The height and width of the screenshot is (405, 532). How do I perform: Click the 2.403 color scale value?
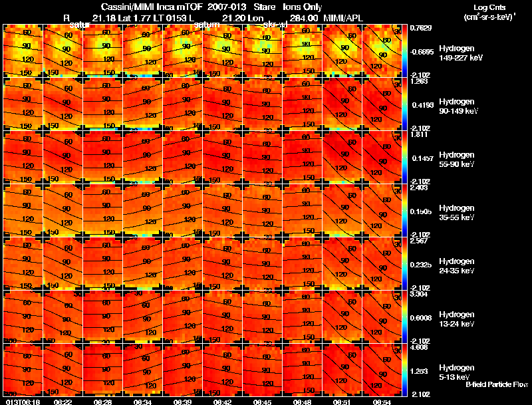pos(419,188)
